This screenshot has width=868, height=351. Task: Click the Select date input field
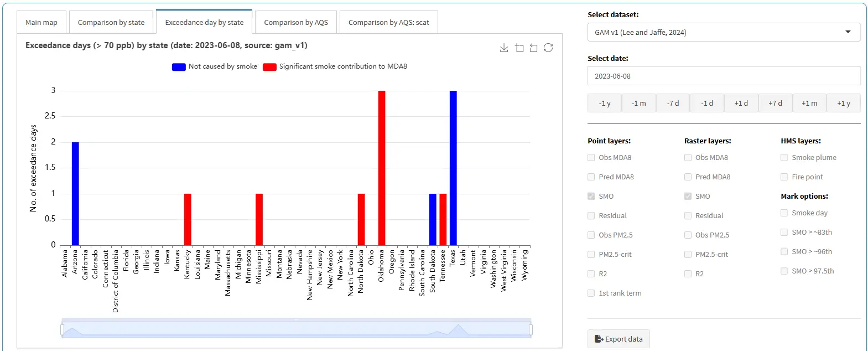pos(723,76)
